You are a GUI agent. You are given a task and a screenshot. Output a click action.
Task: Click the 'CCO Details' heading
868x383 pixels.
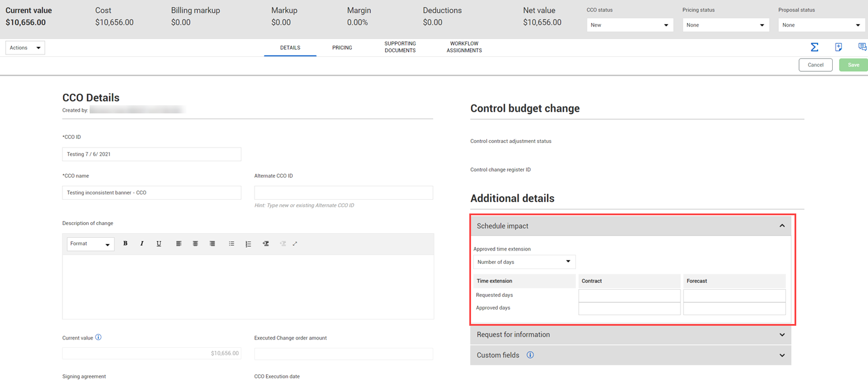pyautogui.click(x=91, y=98)
